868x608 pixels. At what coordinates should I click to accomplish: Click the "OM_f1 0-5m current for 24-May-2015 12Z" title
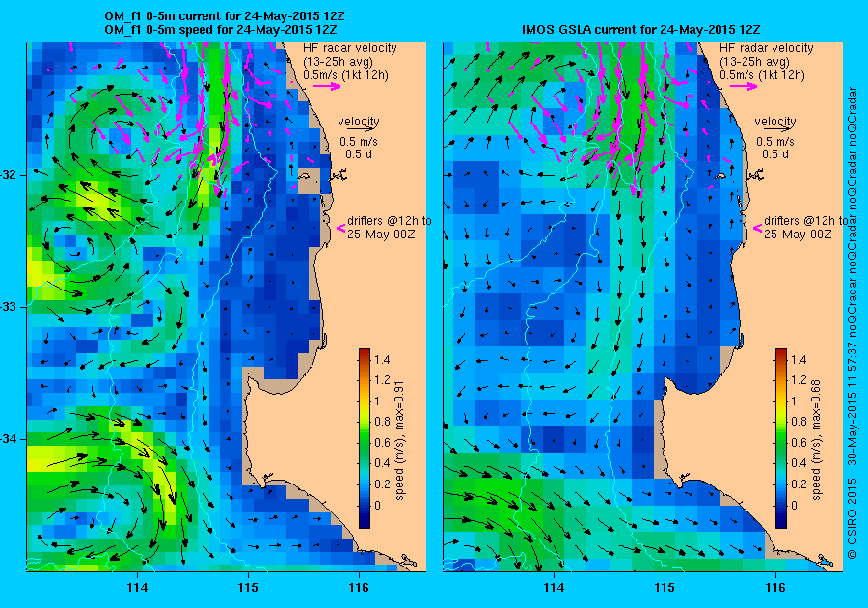point(224,16)
